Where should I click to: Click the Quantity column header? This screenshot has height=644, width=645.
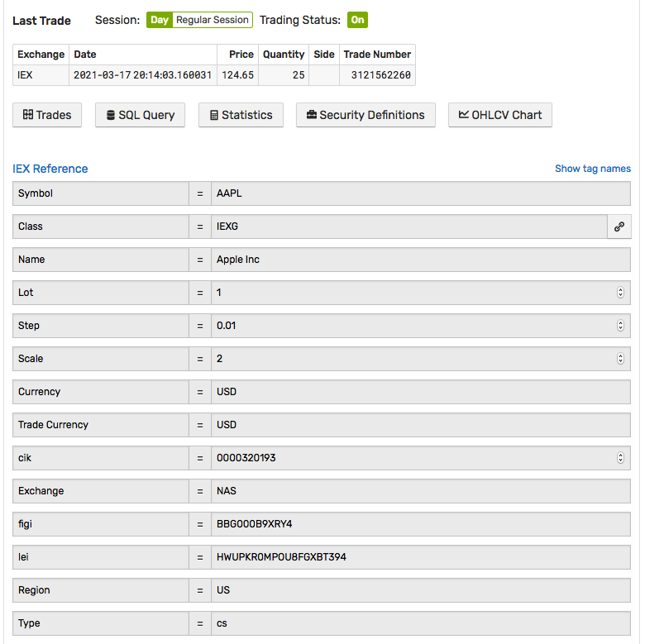(x=284, y=55)
